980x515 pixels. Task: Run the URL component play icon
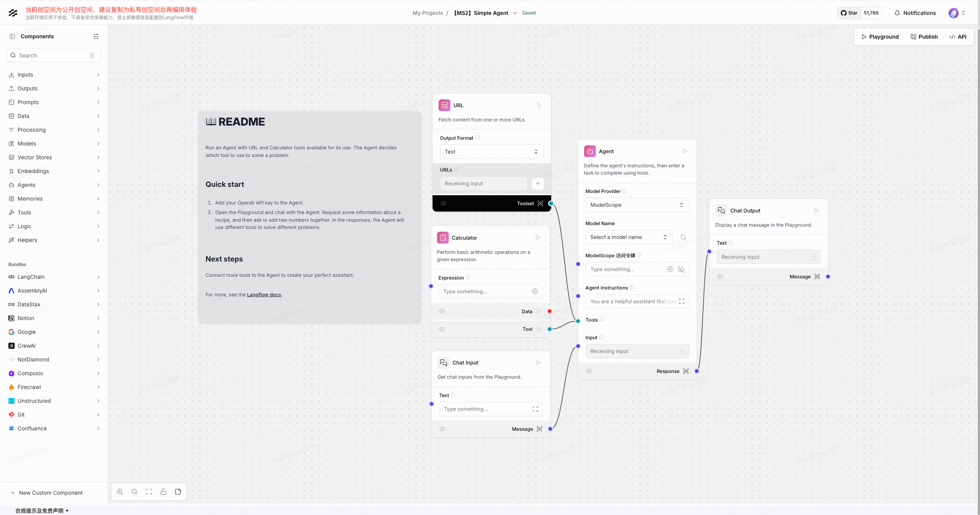click(539, 105)
